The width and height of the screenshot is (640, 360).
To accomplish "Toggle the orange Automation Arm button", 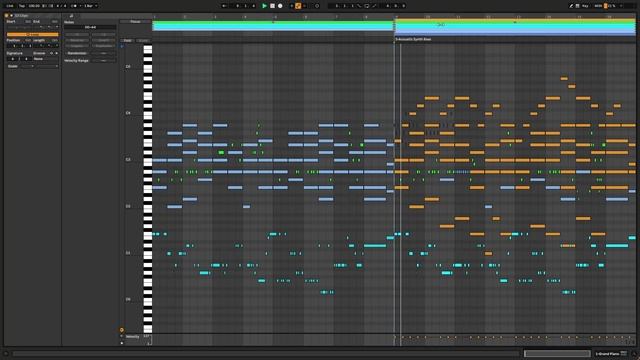I will coord(298,6).
